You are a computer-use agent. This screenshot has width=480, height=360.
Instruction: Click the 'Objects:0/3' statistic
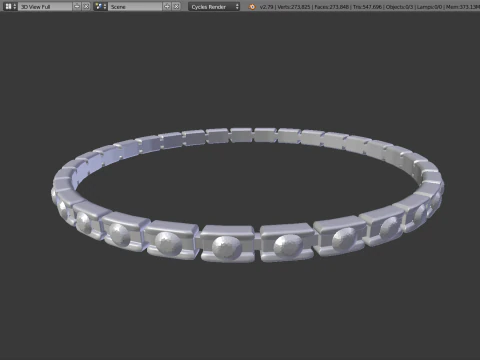tap(399, 7)
